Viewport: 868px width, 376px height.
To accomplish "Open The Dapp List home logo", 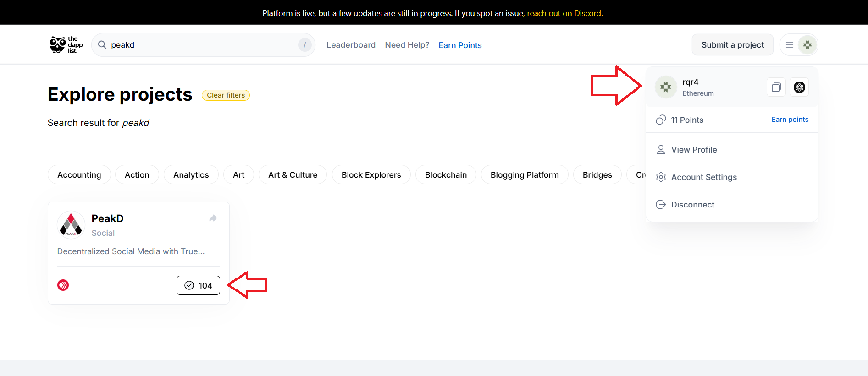I will (x=66, y=45).
